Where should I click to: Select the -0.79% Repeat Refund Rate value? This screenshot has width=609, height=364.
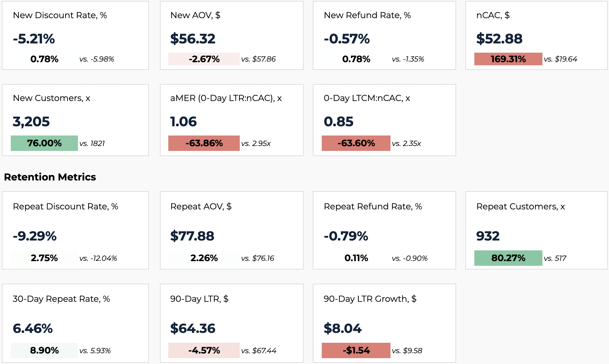point(346,236)
